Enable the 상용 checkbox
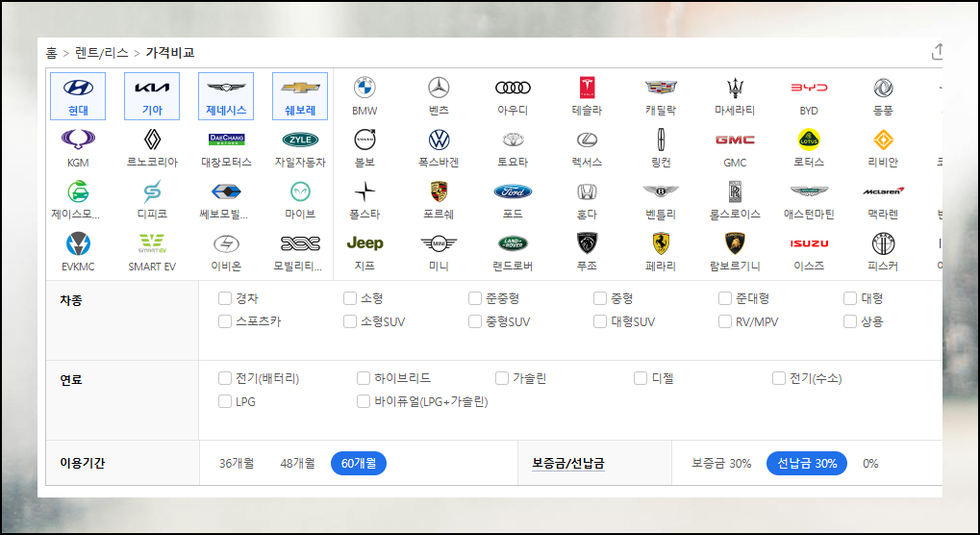The image size is (980, 535). (850, 321)
